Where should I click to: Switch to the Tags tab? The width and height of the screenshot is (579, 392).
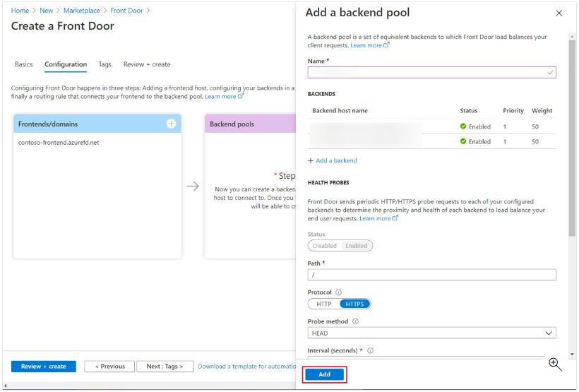point(105,64)
